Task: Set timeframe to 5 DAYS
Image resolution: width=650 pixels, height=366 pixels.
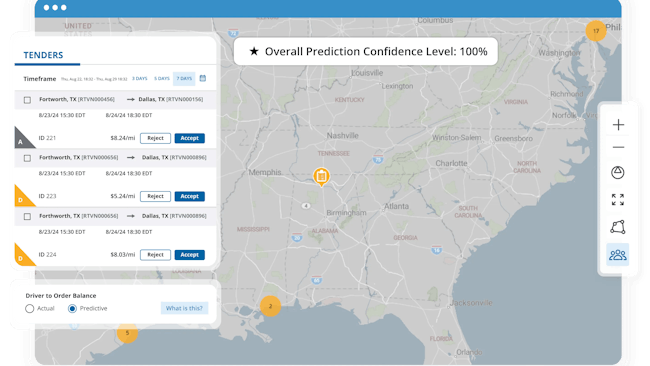Action: (x=162, y=78)
